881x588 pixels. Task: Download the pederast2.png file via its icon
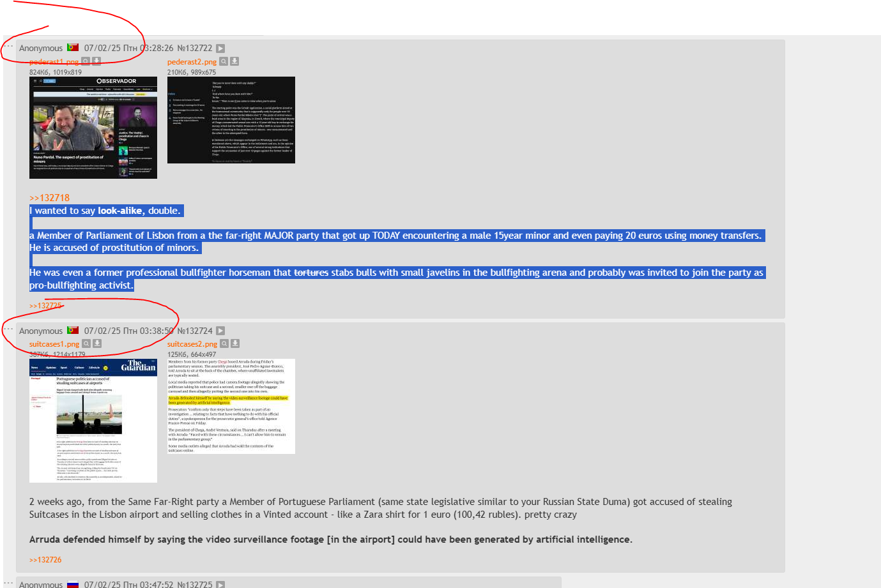coord(234,61)
